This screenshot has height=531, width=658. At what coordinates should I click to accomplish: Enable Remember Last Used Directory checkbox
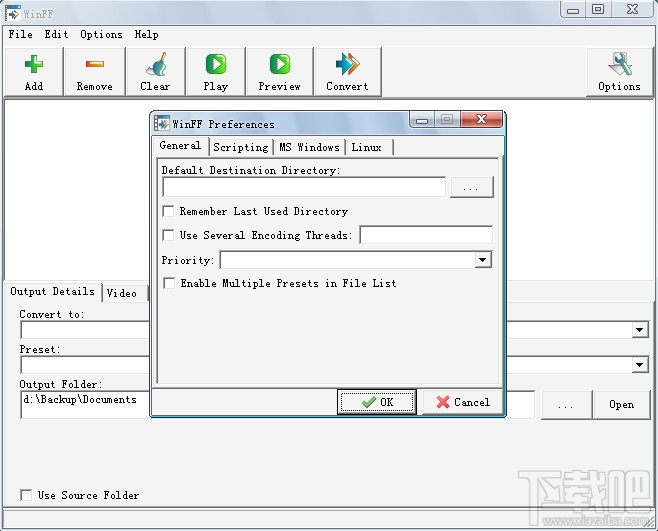pyautogui.click(x=168, y=211)
